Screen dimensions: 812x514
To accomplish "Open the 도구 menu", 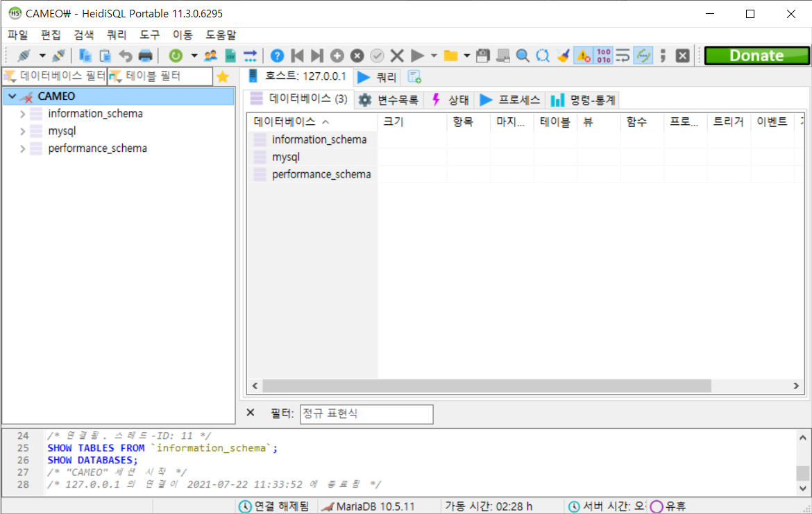I will coord(150,35).
